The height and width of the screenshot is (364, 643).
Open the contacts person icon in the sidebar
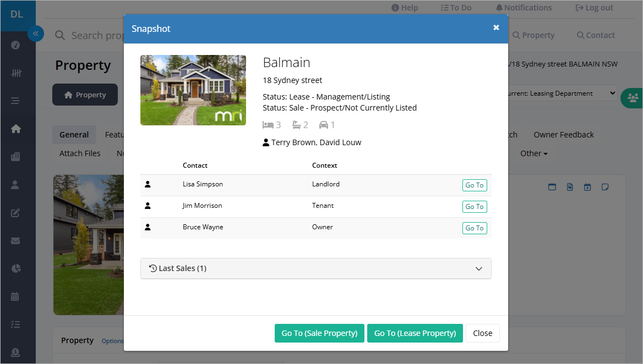(15, 185)
